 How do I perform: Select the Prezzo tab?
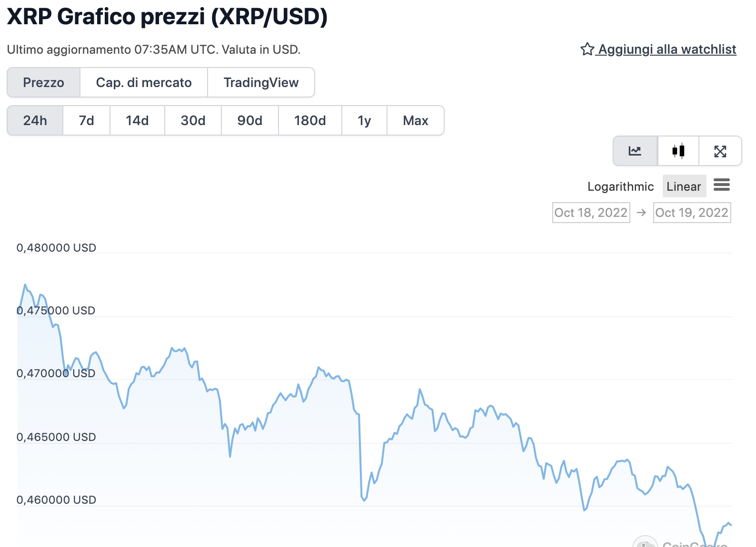[43, 82]
